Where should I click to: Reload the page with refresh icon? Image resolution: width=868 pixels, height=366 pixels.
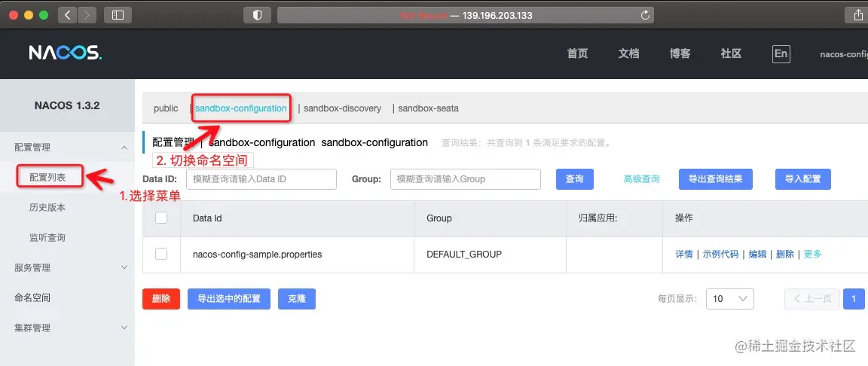pyautogui.click(x=645, y=16)
